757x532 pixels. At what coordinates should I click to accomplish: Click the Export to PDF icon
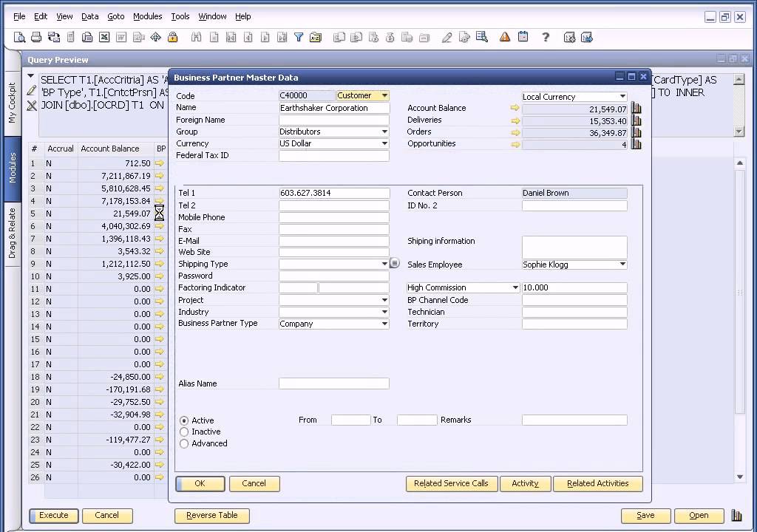point(138,37)
